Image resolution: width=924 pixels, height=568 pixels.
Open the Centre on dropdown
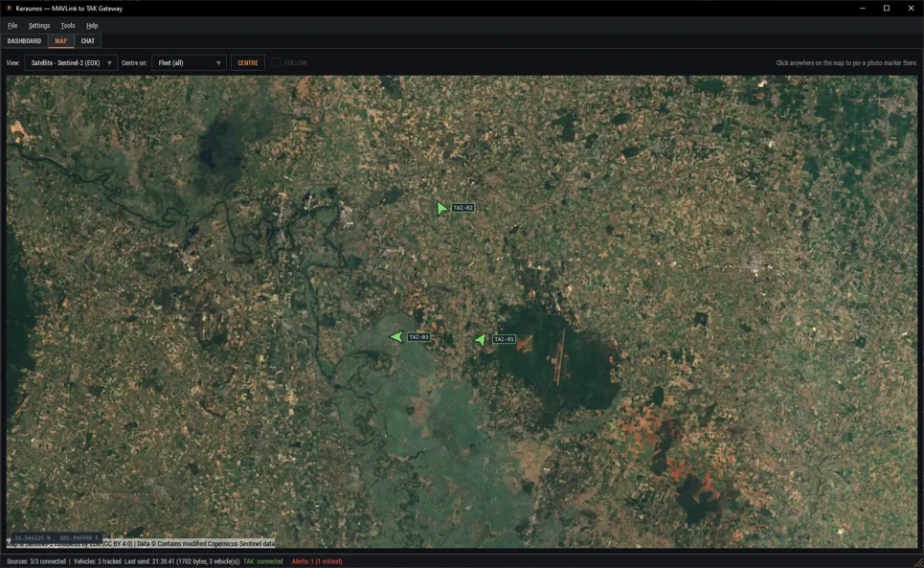(190, 62)
